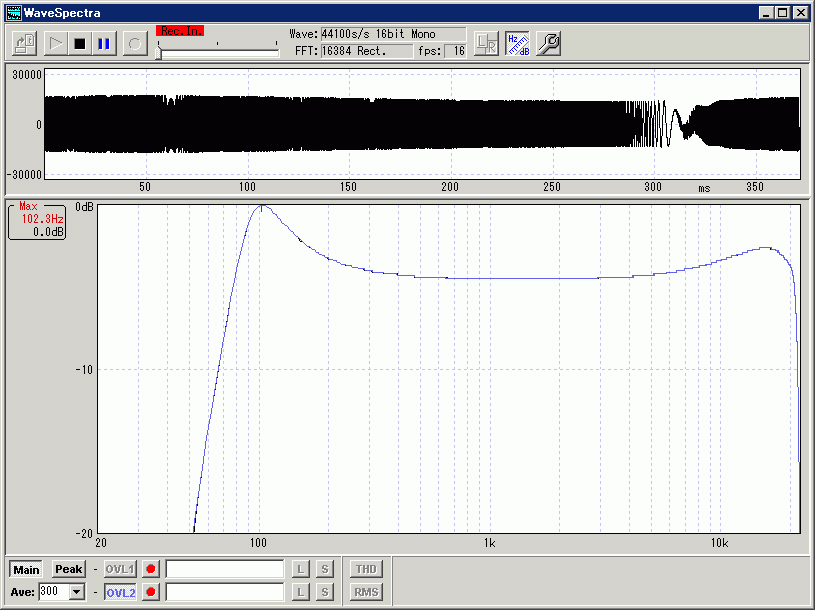Click the L button in OVL1 row
The height and width of the screenshot is (610, 815).
pyautogui.click(x=300, y=569)
